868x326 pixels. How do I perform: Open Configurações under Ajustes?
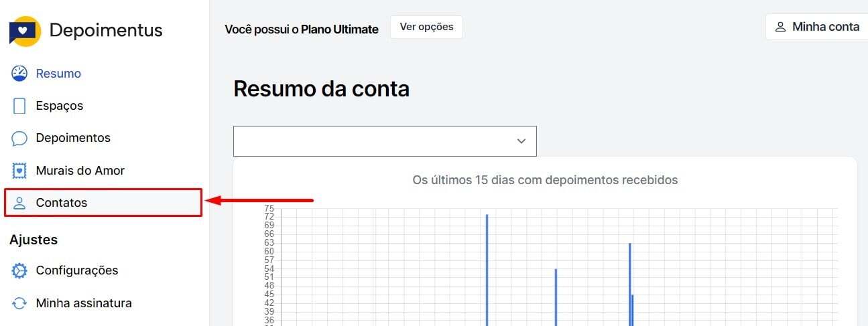77,270
